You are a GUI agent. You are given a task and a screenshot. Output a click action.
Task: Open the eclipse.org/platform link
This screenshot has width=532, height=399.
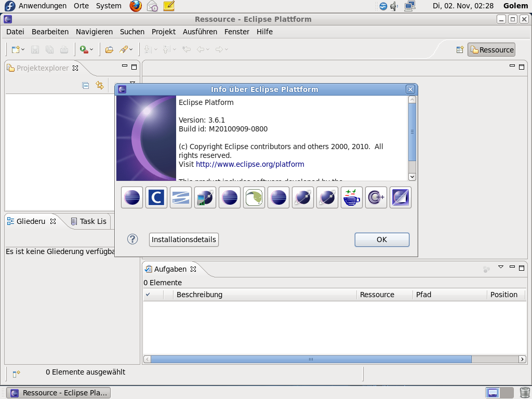pos(250,164)
